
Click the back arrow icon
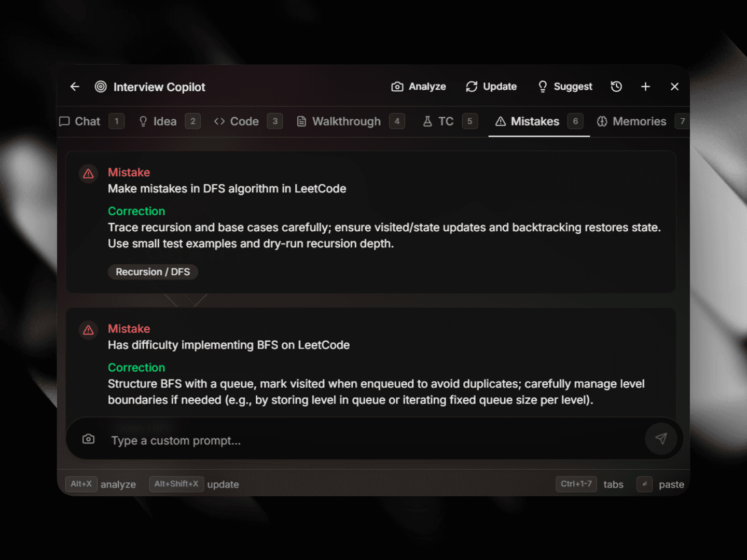(75, 87)
